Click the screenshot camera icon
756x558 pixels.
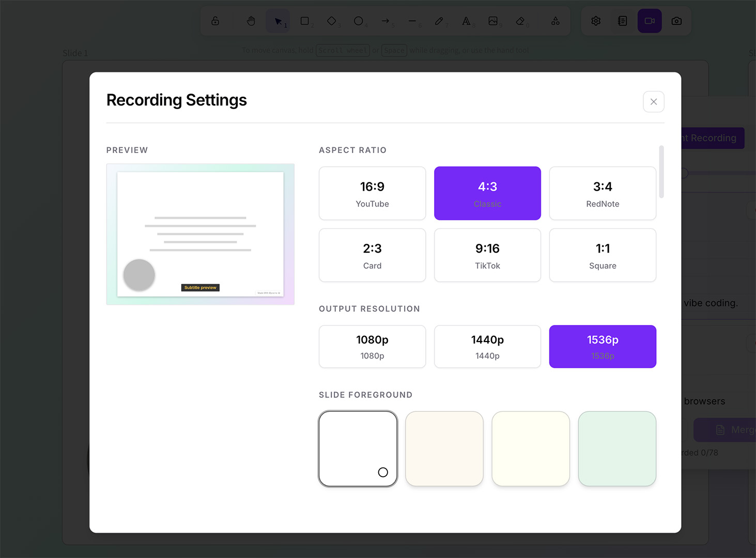point(676,21)
